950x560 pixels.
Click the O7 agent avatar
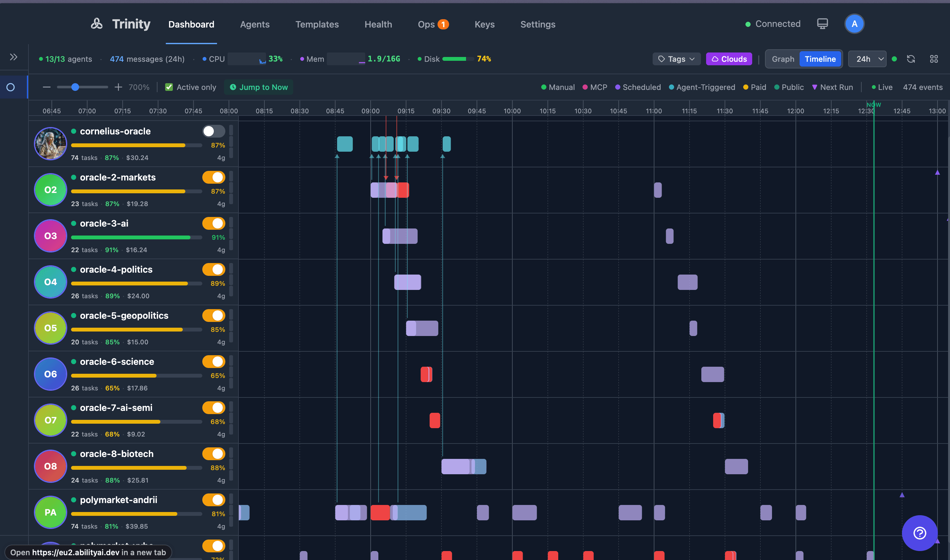pos(50,420)
